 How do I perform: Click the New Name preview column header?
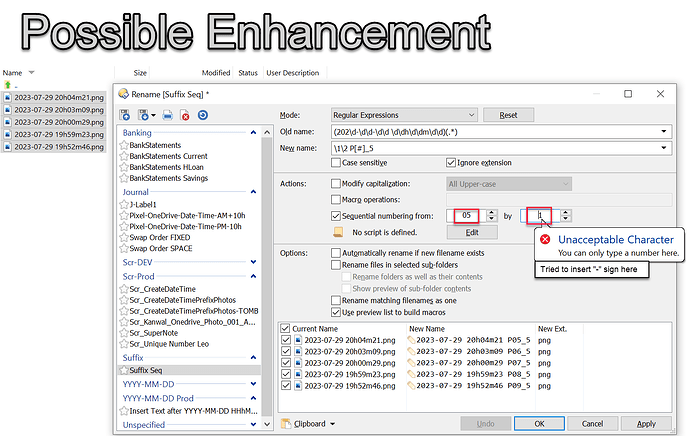click(x=426, y=329)
